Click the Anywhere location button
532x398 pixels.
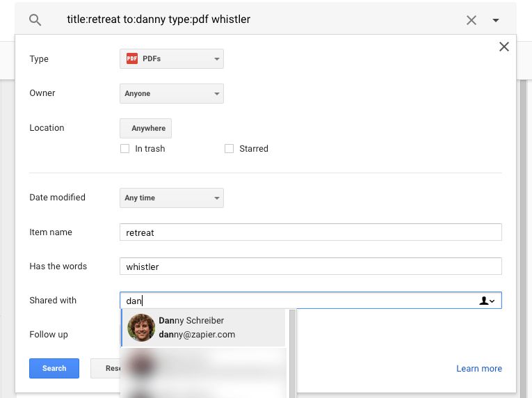(x=146, y=129)
